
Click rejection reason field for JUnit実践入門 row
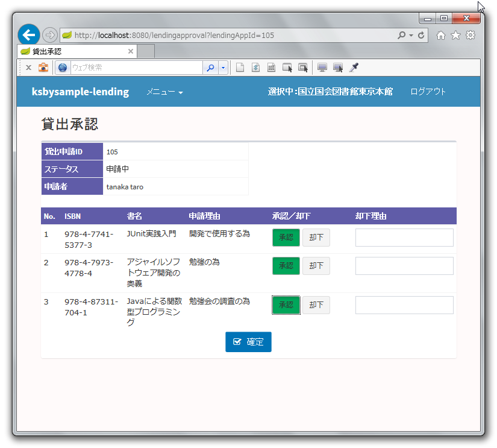pos(404,238)
